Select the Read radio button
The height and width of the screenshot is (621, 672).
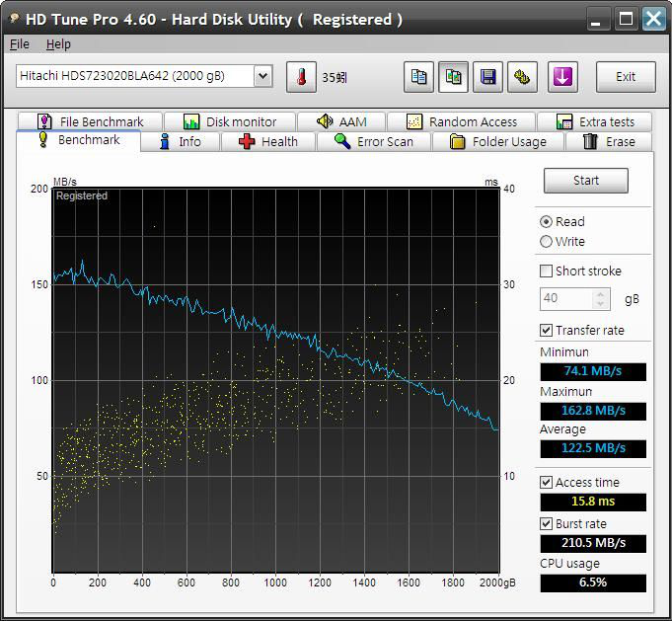click(546, 222)
